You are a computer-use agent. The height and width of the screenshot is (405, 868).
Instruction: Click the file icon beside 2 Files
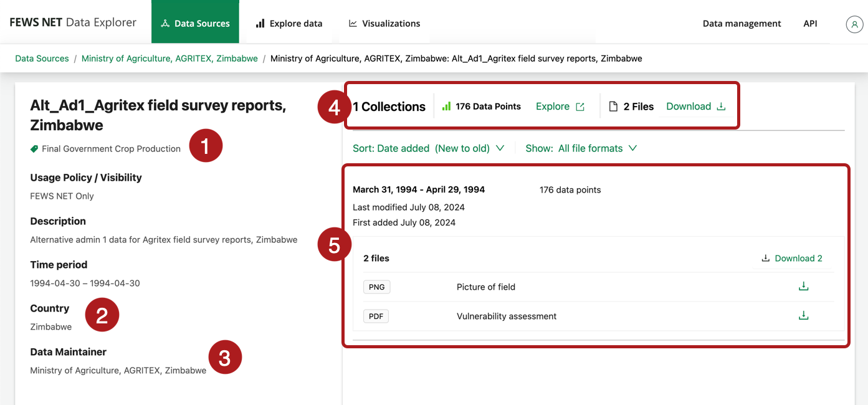[x=613, y=107]
